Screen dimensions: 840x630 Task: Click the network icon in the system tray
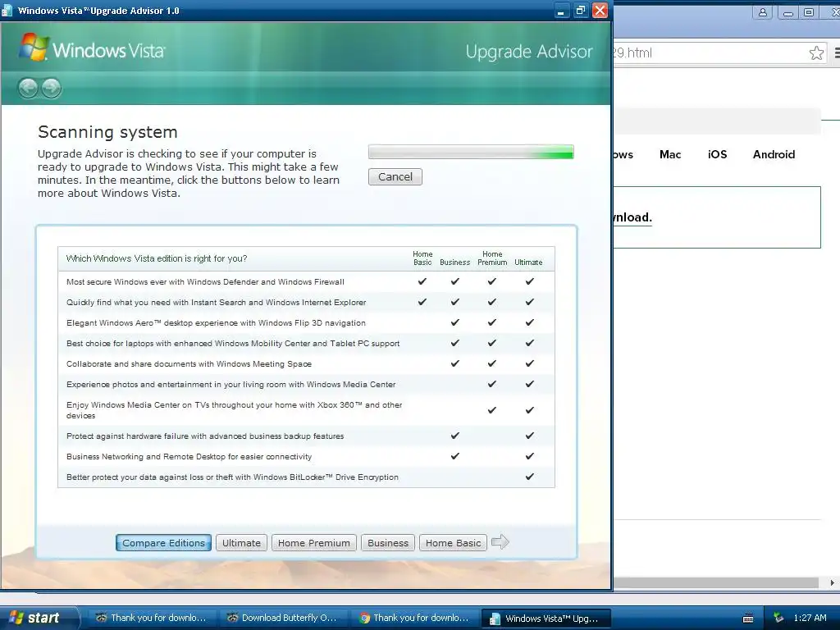point(778,618)
